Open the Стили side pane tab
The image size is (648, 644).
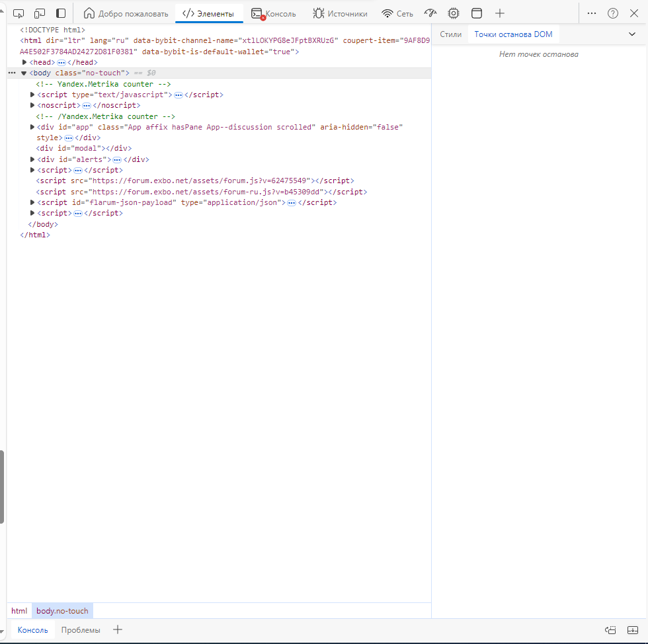coord(450,34)
